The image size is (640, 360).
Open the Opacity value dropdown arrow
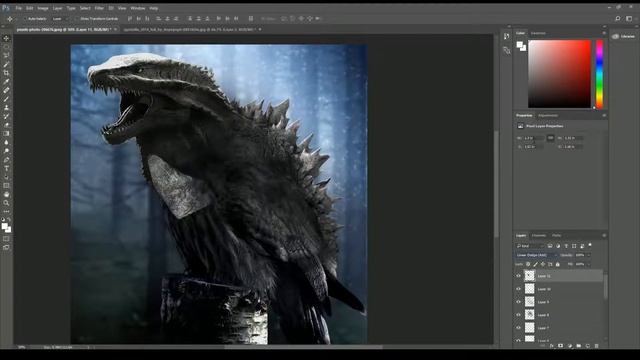click(589, 255)
